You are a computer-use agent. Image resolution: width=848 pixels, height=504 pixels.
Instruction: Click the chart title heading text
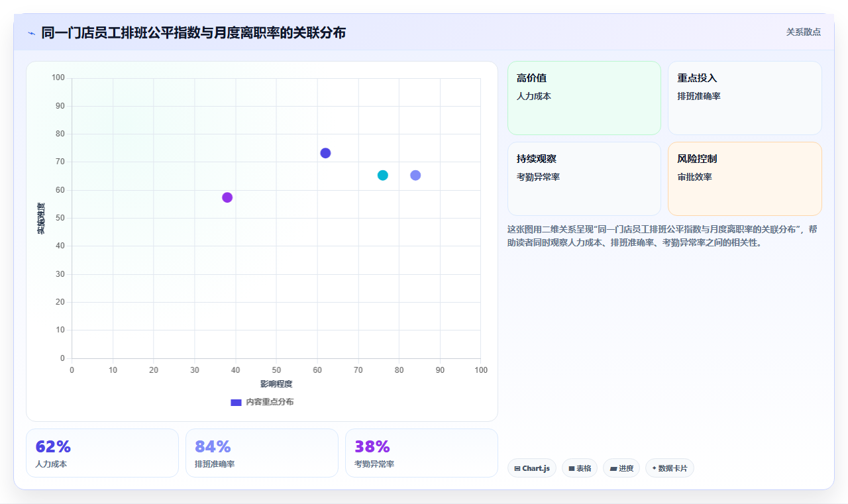[193, 32]
